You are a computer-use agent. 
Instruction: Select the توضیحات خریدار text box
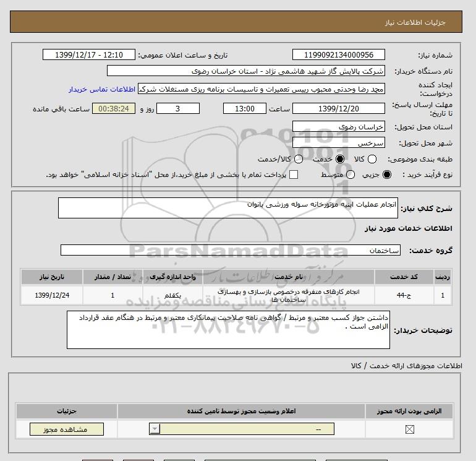click(x=228, y=330)
